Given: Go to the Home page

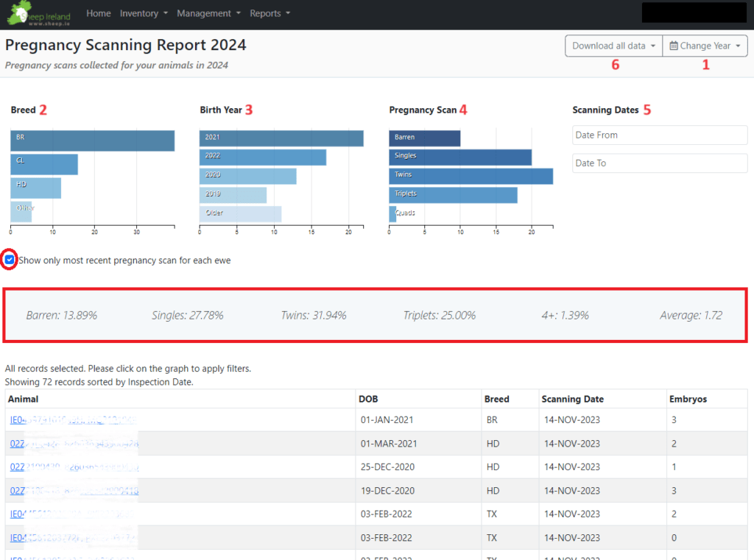Looking at the screenshot, I should pos(99,13).
